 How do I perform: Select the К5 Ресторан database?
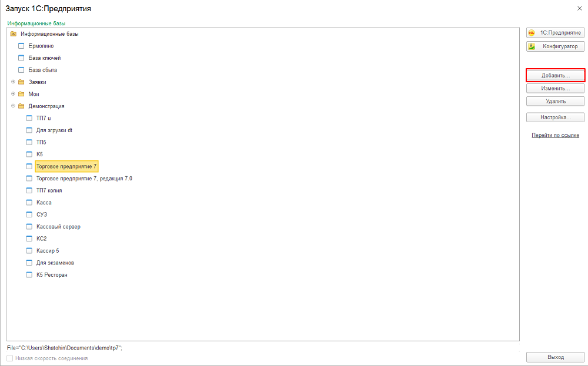tap(52, 274)
